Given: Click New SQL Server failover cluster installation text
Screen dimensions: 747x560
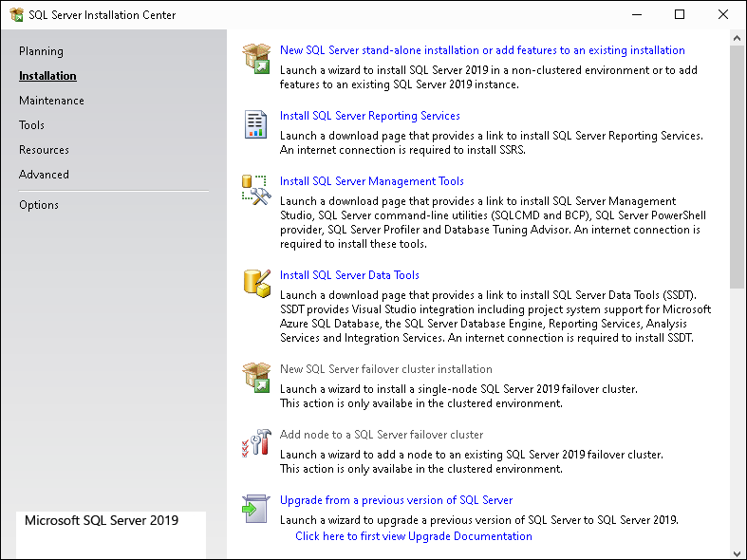Looking at the screenshot, I should click(386, 369).
